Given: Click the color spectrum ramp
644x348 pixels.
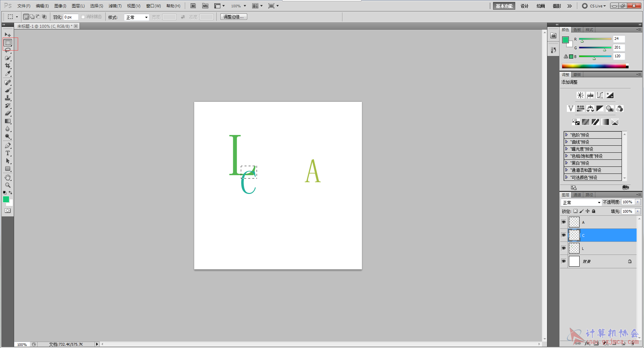Looking at the screenshot, I should click(x=595, y=66).
